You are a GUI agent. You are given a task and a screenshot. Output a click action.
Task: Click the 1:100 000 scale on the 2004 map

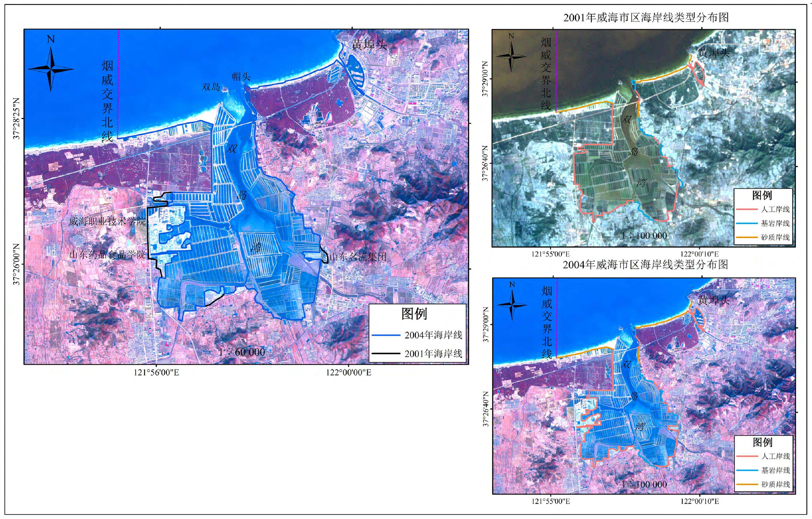(x=644, y=484)
